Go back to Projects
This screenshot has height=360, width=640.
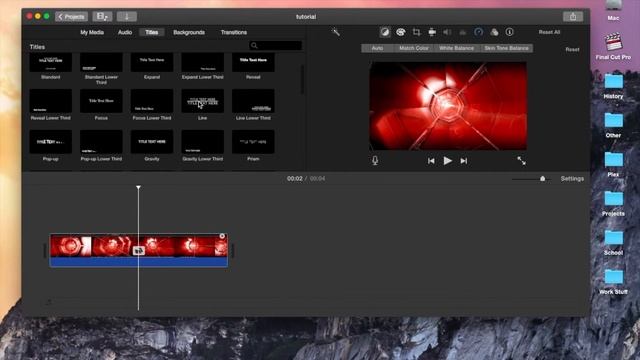tap(71, 16)
